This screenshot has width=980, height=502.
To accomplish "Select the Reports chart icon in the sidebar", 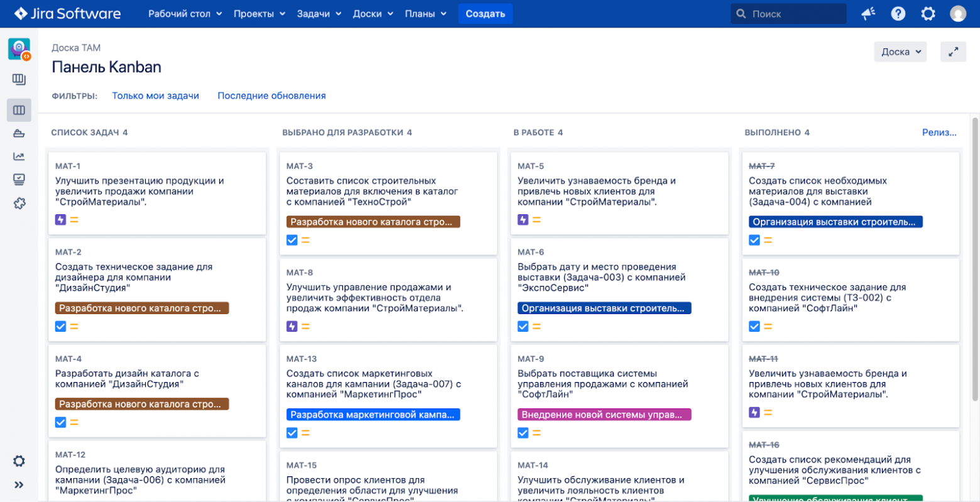I will 19,156.
